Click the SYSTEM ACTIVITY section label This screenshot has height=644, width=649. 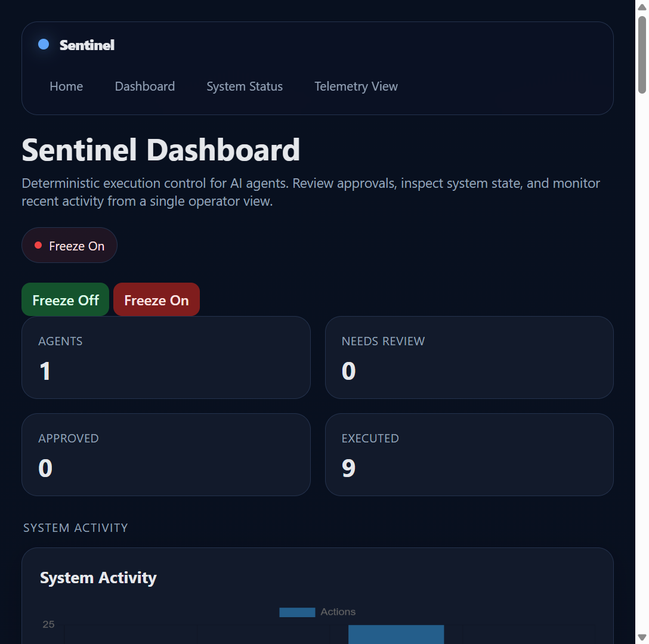[76, 528]
